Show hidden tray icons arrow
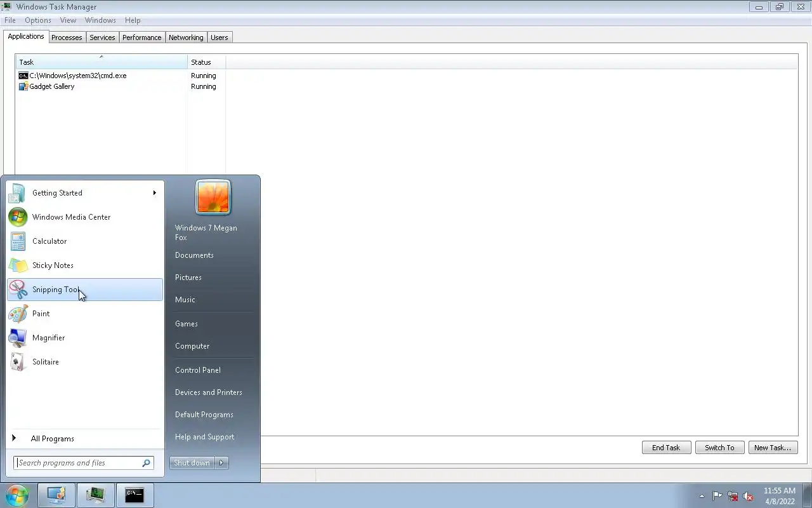 (x=702, y=496)
